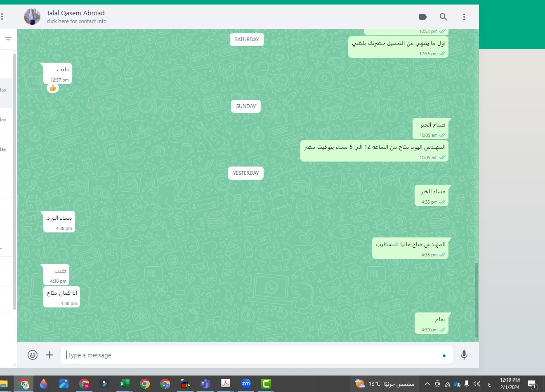Open chat menu with three dots
545x392 pixels.
[464, 17]
